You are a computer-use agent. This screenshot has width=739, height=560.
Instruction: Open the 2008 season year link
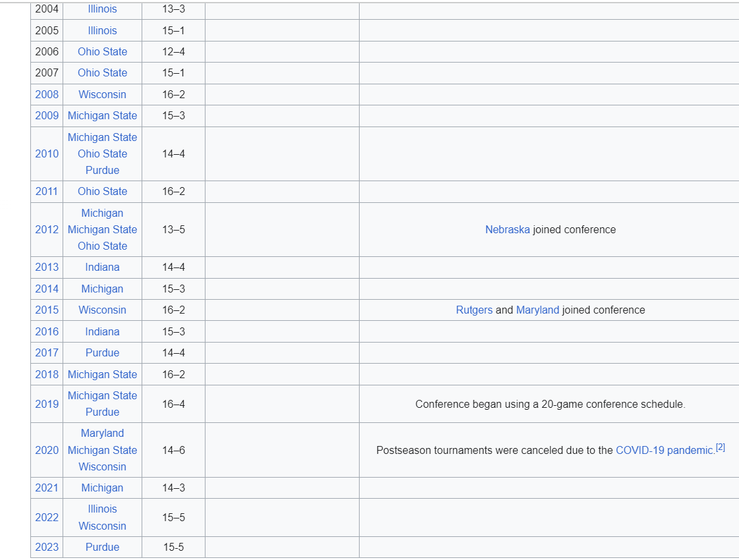[47, 95]
